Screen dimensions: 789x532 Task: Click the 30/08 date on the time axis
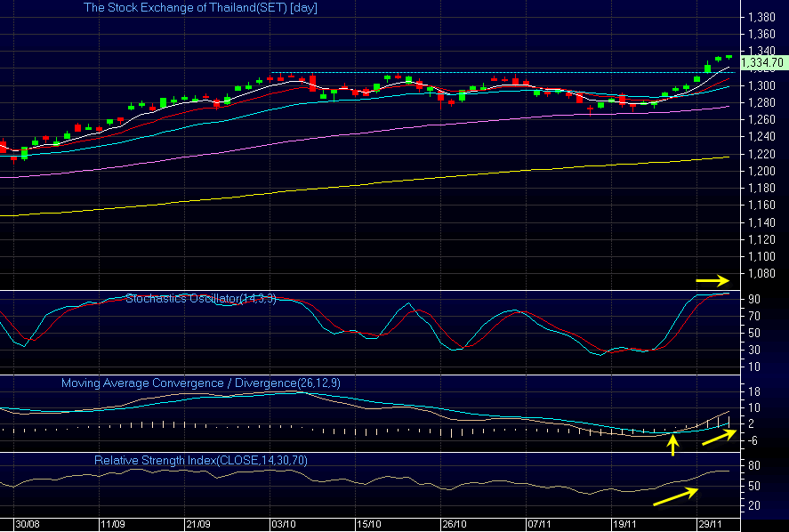pyautogui.click(x=27, y=524)
